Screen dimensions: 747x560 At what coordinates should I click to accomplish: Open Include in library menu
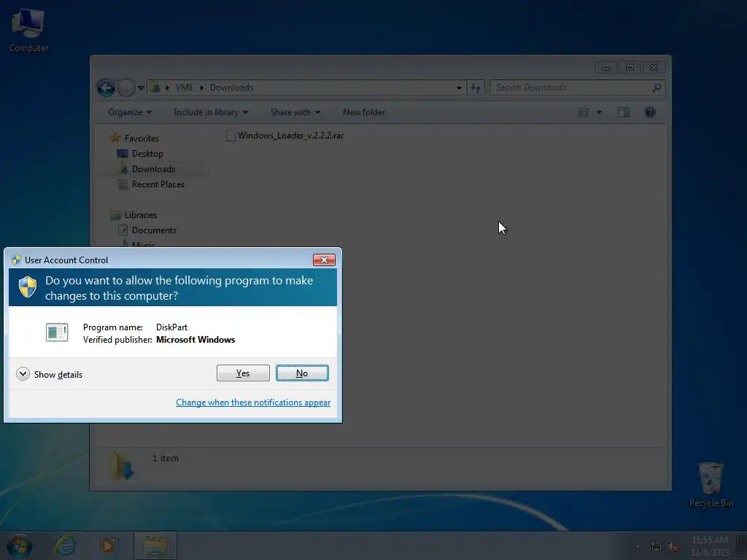click(211, 112)
